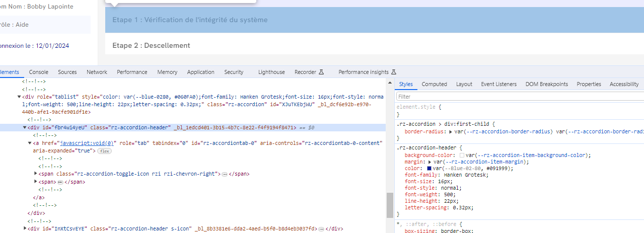The height and width of the screenshot is (233, 644).
Task: Expand the rz-accordion-toggle-icon span node
Action: [x=35, y=174]
